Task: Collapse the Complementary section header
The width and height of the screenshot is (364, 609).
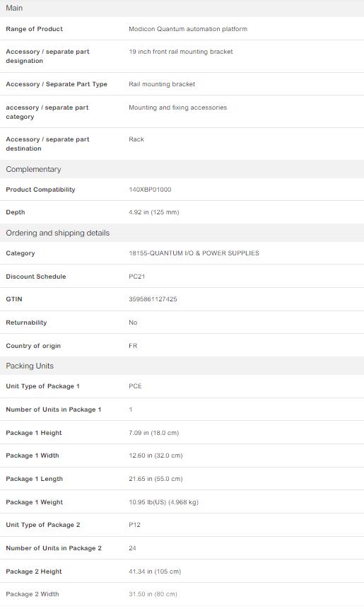Action: click(182, 169)
